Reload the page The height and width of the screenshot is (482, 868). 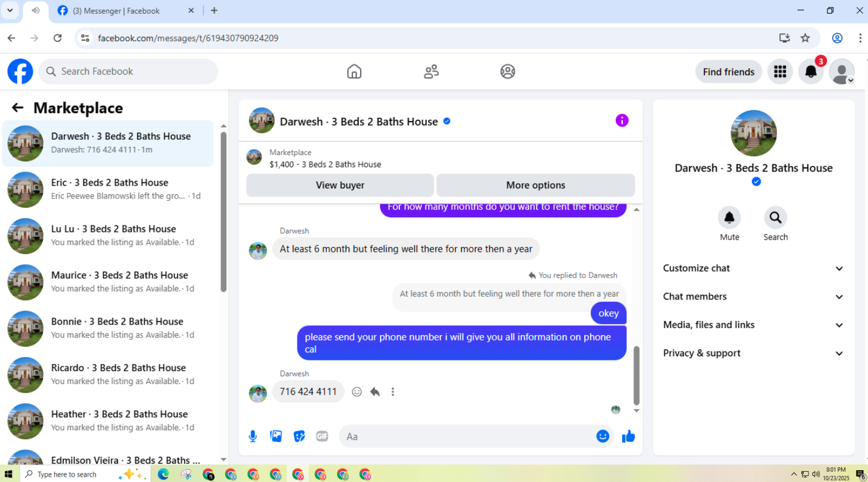[x=57, y=38]
